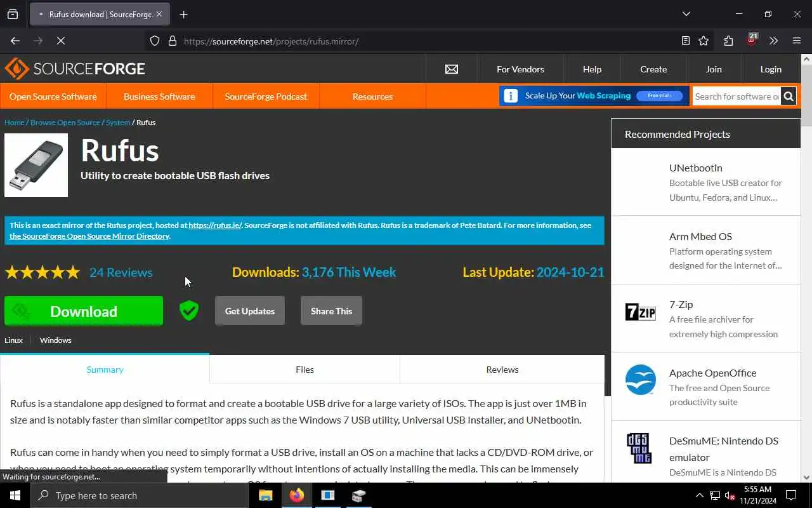Click the green Download button

[84, 311]
